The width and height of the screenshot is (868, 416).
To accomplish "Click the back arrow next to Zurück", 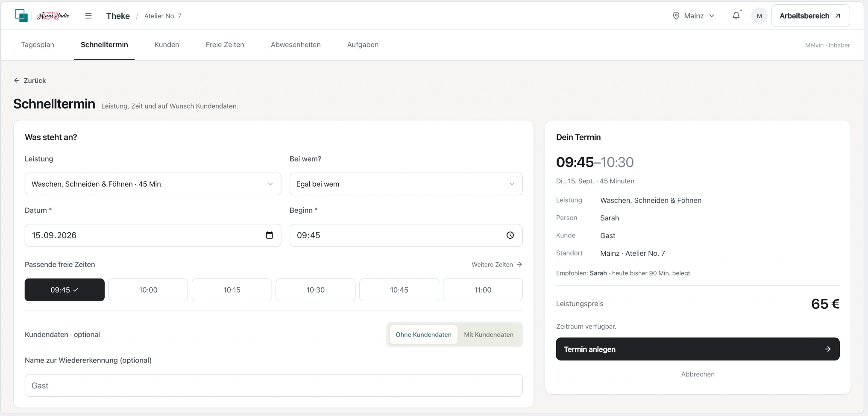I will [x=17, y=80].
